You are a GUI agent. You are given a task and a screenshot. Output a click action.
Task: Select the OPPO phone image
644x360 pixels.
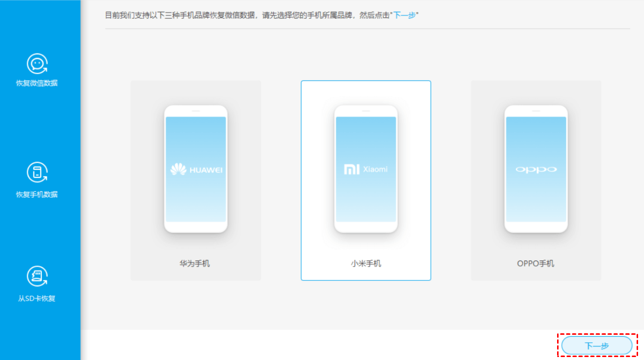536,169
